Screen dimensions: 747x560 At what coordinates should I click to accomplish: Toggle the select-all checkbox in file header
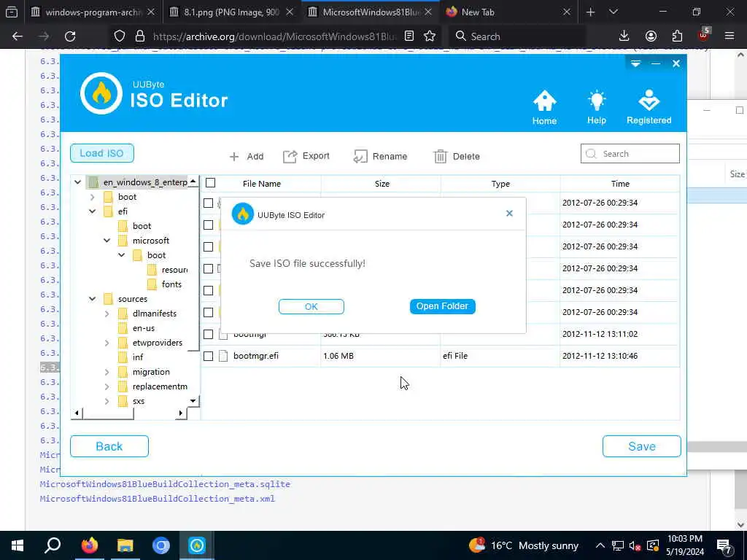pyautogui.click(x=211, y=183)
